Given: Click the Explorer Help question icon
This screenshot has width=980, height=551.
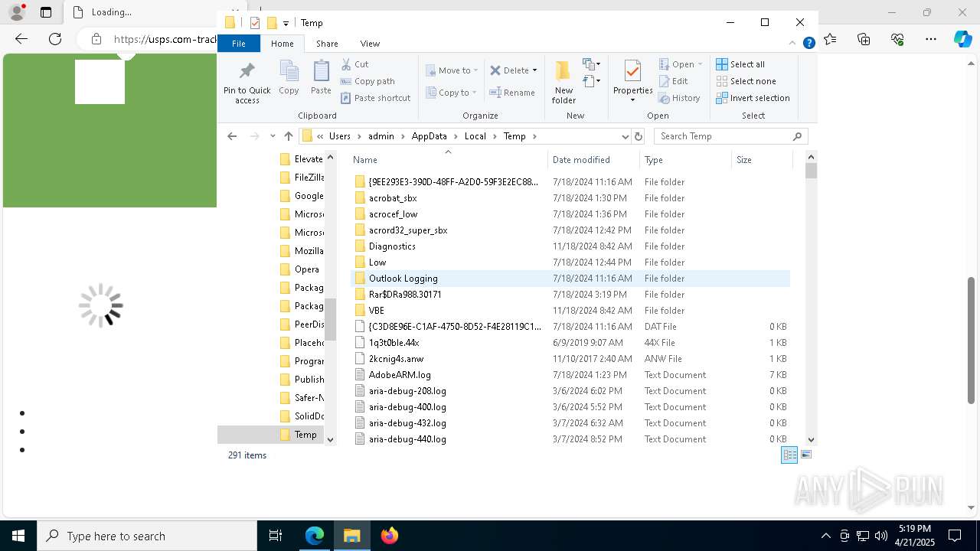Looking at the screenshot, I should [x=808, y=44].
